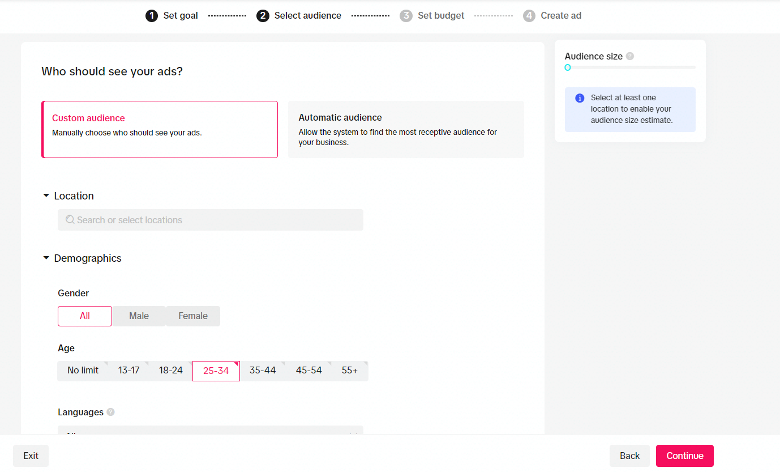Screen dimensions: 780x475
Task: Click the Age label
Action: tap(66, 348)
